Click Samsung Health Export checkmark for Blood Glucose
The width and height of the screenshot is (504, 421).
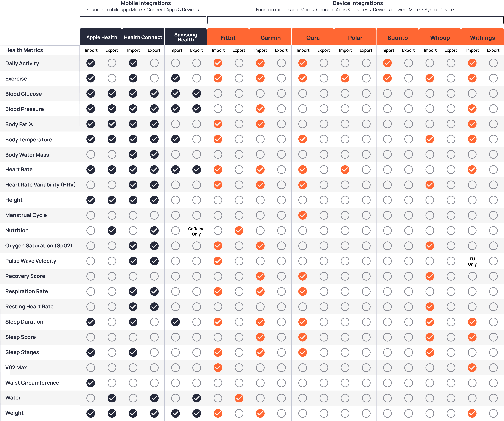197,94
